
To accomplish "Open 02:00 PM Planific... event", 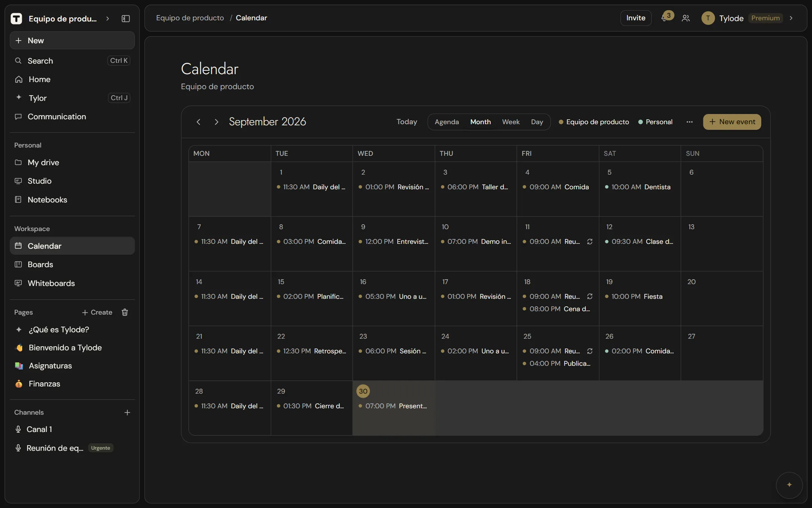I will pos(311,297).
